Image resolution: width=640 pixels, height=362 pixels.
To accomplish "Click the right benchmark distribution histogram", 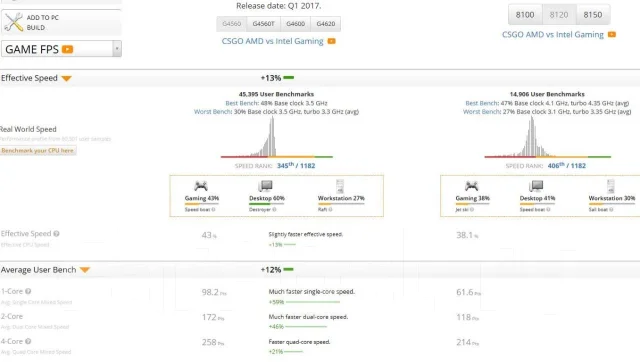I will 547,137.
